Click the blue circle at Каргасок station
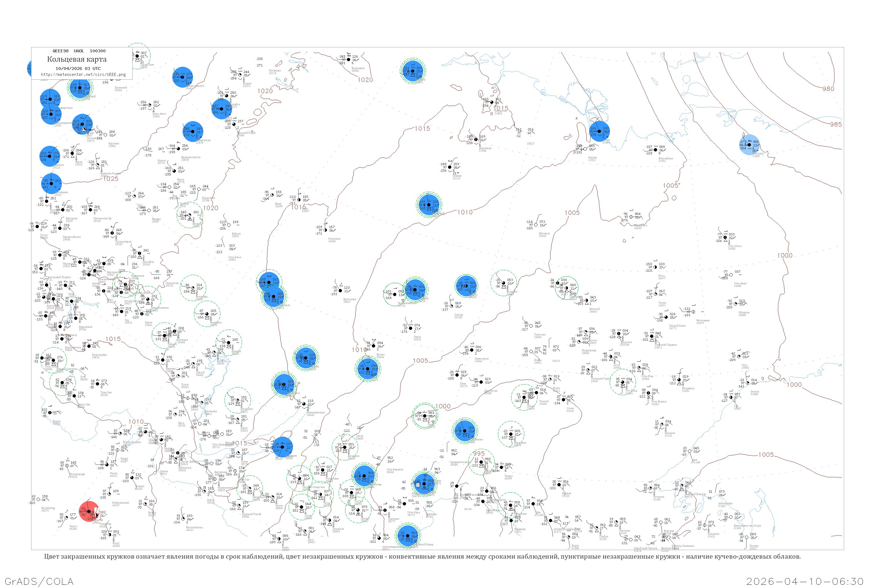882x588 pixels. tap(50, 156)
